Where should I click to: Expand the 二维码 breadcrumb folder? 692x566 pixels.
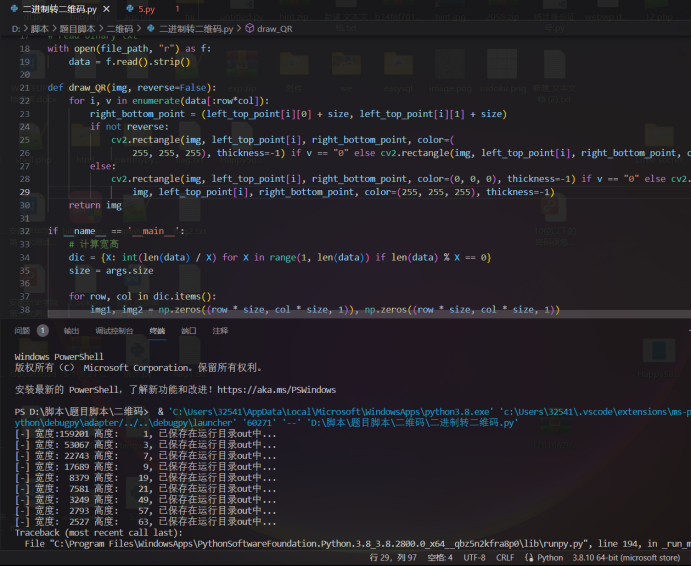coord(119,29)
